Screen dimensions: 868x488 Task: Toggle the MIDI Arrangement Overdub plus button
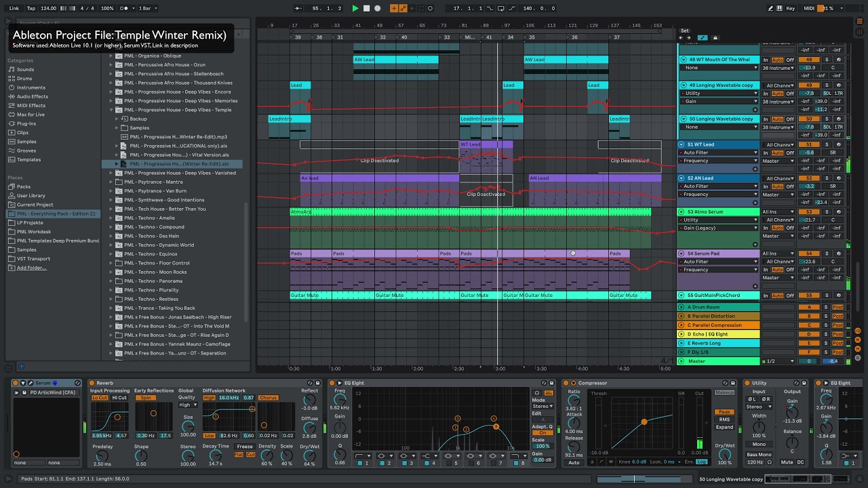(395, 8)
